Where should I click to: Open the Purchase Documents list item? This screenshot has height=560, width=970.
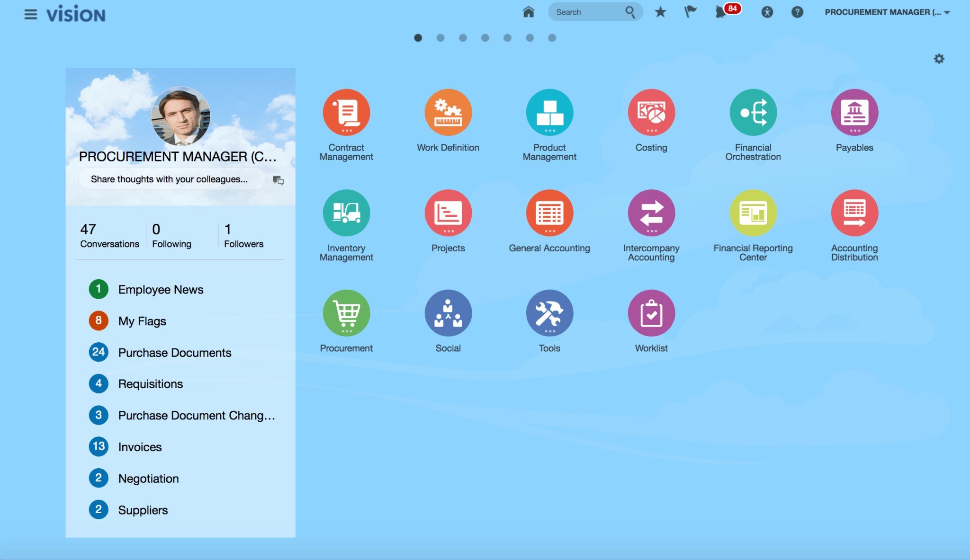[174, 353]
